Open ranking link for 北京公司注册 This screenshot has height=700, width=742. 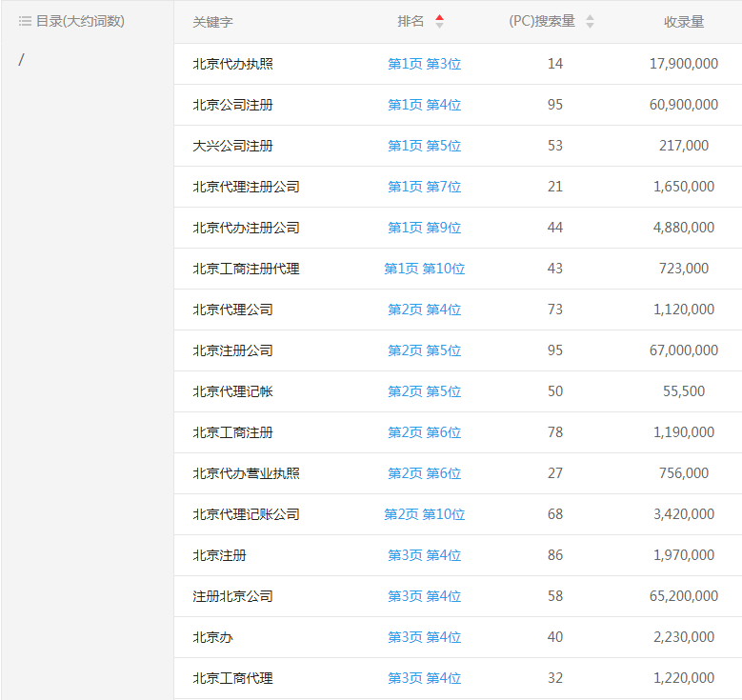(424, 105)
